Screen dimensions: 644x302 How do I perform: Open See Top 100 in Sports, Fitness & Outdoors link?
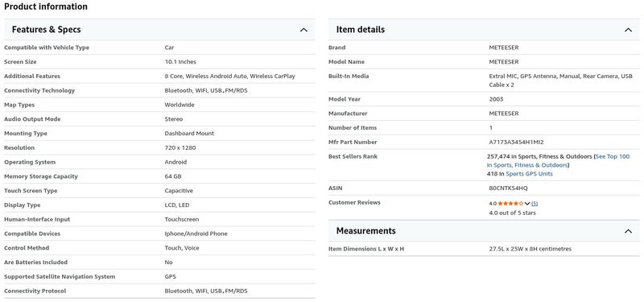558,160
